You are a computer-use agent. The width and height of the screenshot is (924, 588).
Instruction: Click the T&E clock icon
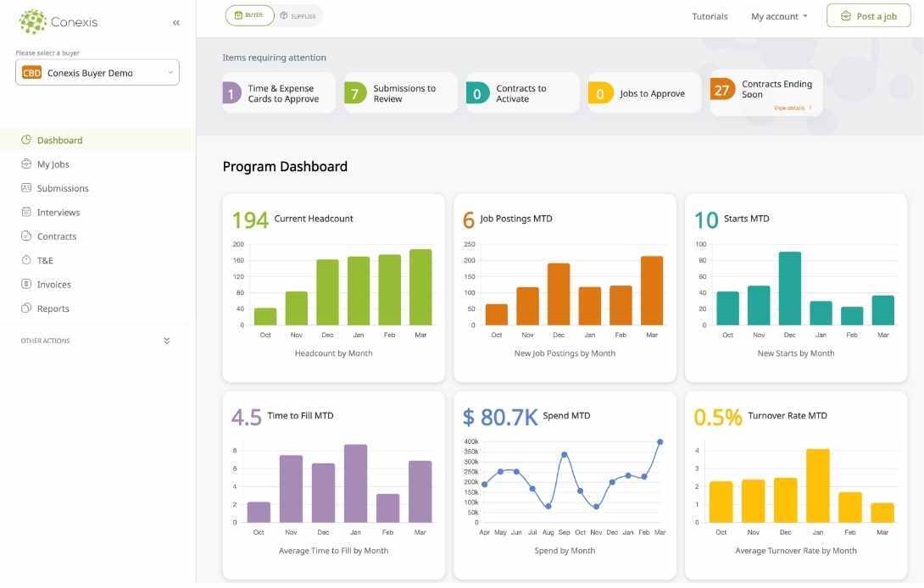[x=26, y=260]
